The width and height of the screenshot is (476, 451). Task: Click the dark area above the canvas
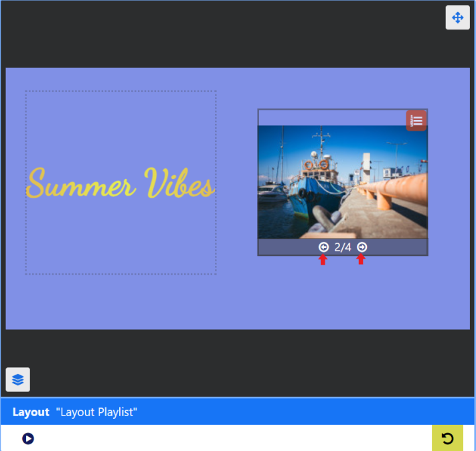234,34
